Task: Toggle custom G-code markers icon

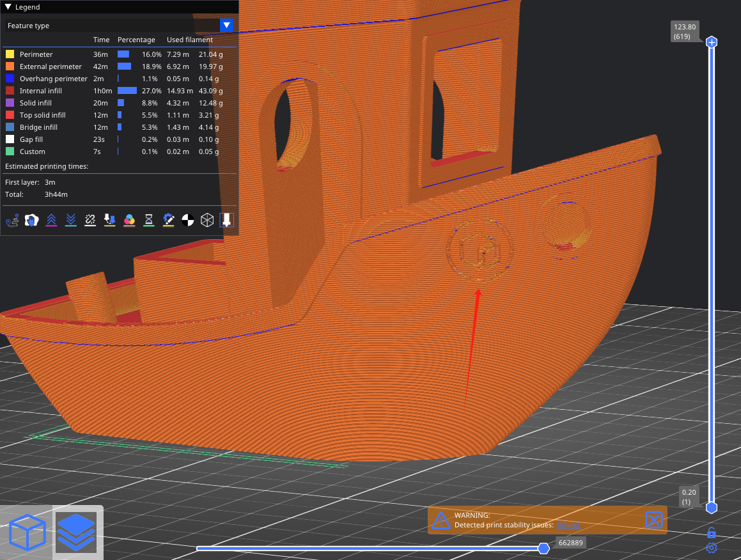Action: pyautogui.click(x=168, y=220)
